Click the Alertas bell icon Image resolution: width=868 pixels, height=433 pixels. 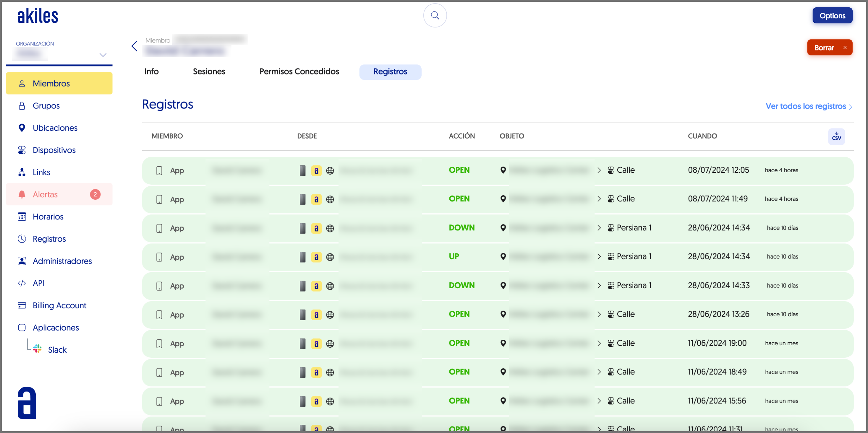point(22,194)
